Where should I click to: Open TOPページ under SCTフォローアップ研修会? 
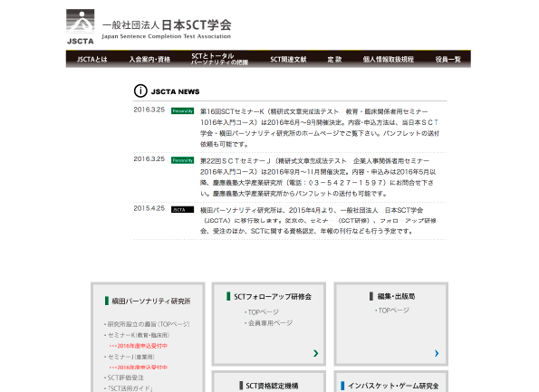[264, 312]
